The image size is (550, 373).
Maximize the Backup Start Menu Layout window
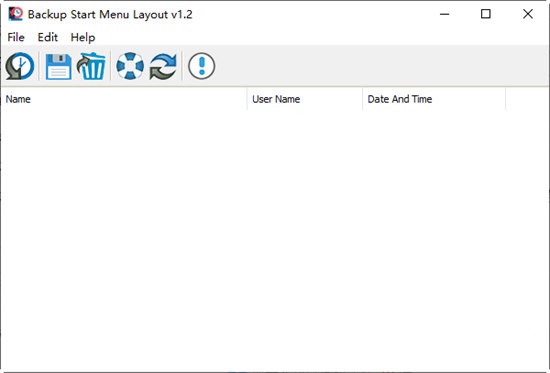click(486, 14)
